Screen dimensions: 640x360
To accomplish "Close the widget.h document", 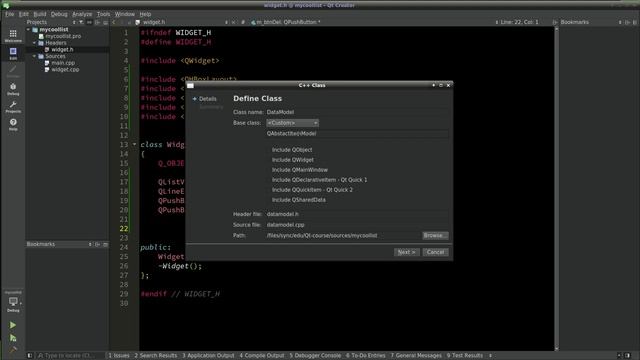I will click(x=233, y=22).
